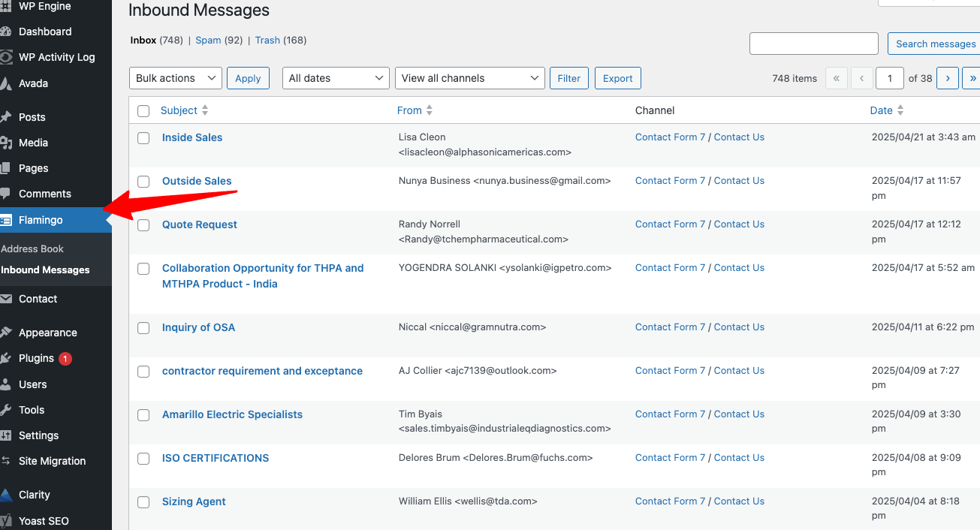
Task: Expand the All dates dropdown
Action: coord(336,78)
